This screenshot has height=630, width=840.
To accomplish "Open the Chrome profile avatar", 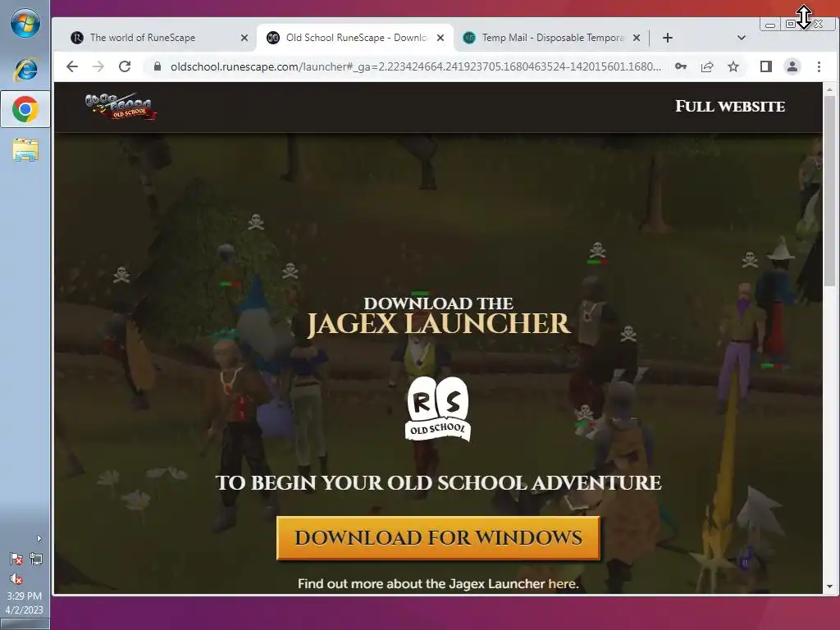I will tap(792, 66).
